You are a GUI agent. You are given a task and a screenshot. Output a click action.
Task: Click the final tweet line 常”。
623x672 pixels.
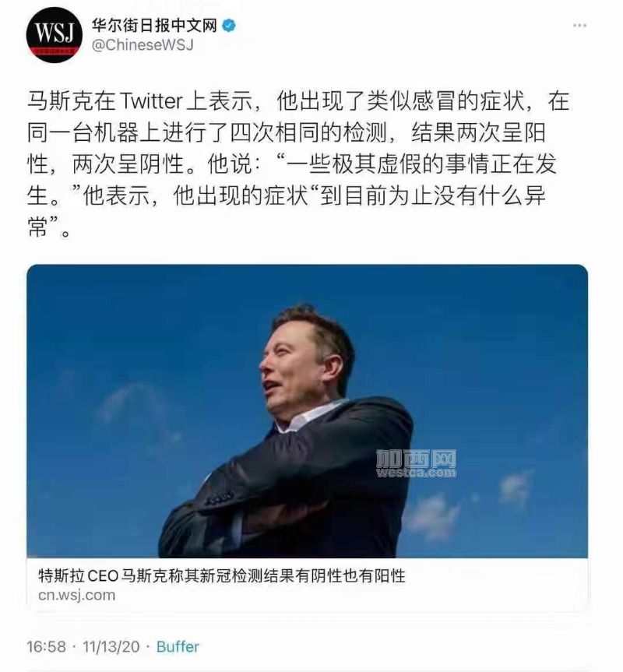tap(48, 227)
